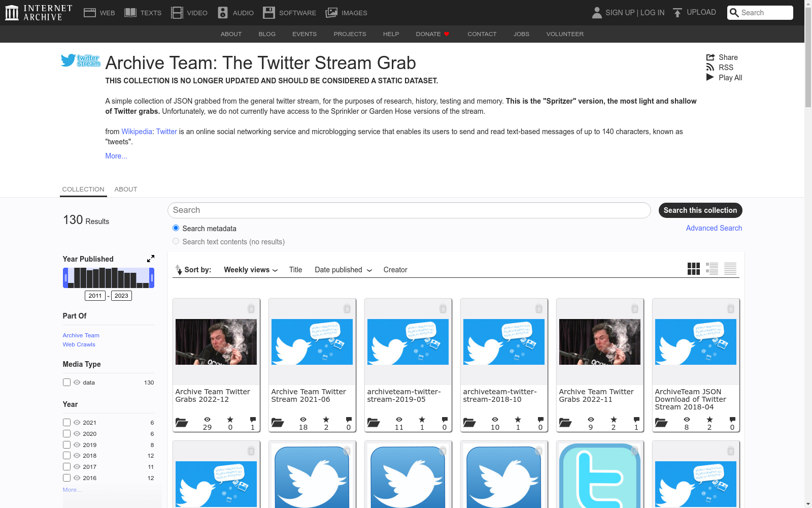Open Archive Team Twitter Grabs 2022-12 thumbnail

click(216, 342)
